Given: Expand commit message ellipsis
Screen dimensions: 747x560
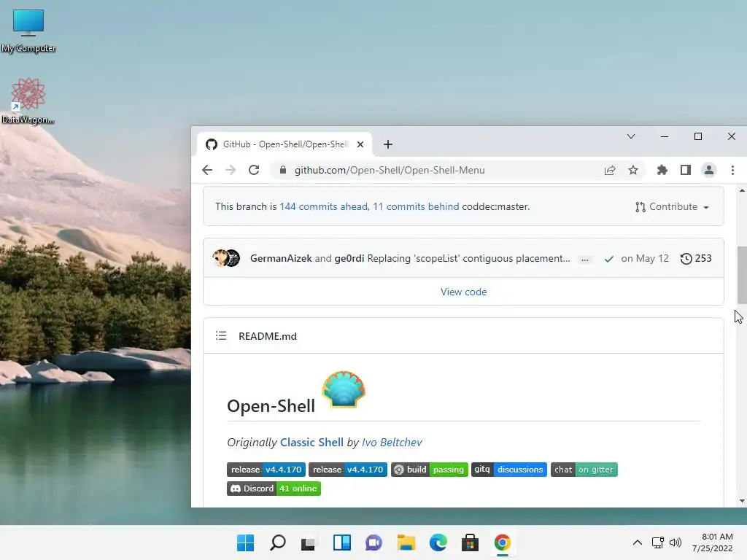Looking at the screenshot, I should 584,259.
